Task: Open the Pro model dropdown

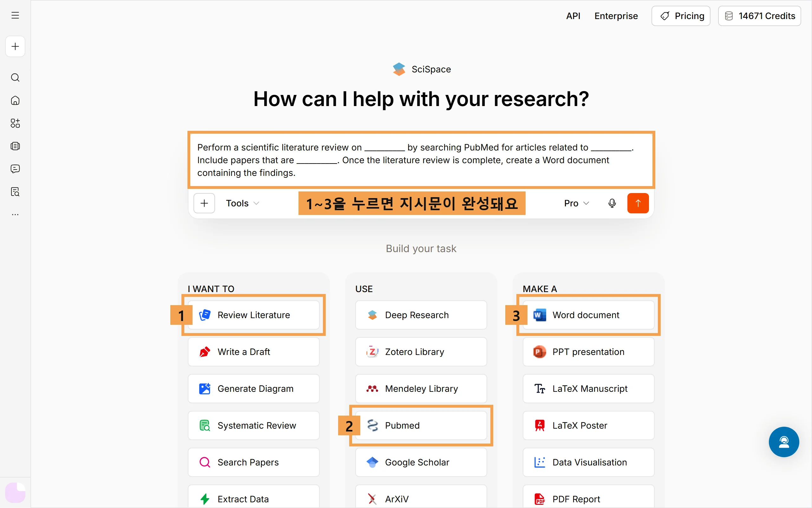Action: (576, 203)
